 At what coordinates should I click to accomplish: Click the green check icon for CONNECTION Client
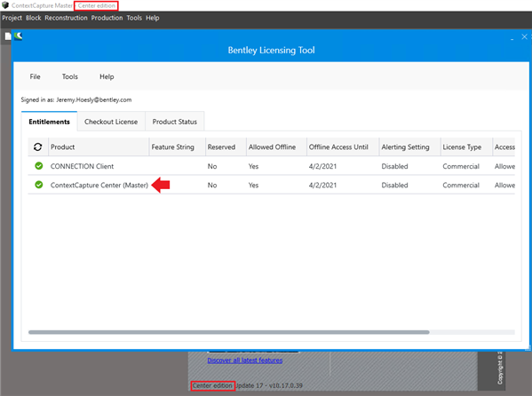pyautogui.click(x=39, y=166)
